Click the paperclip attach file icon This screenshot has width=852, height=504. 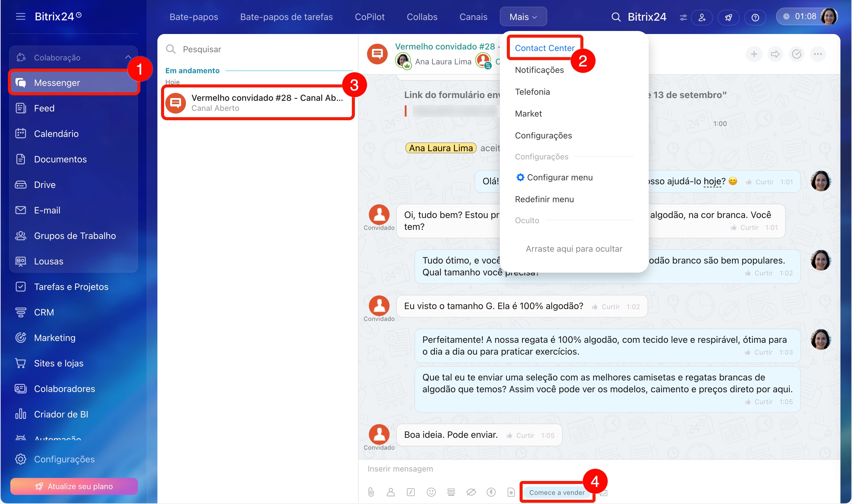pos(371,492)
